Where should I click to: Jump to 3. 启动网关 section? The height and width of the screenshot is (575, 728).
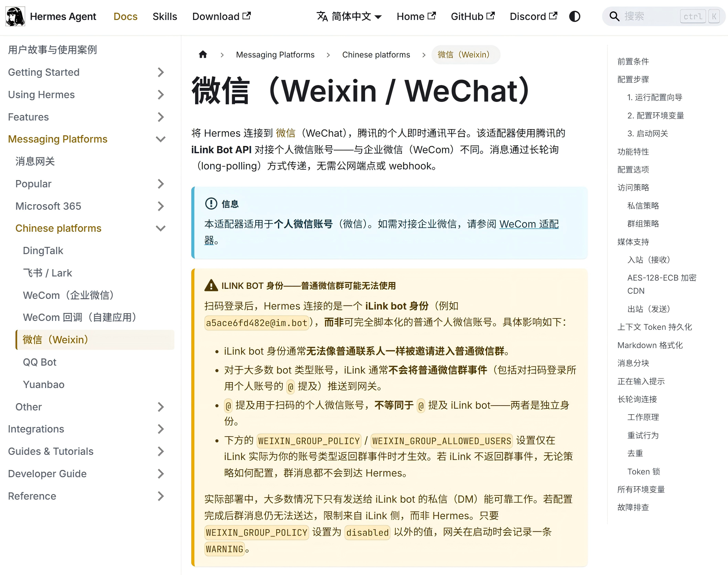(647, 134)
